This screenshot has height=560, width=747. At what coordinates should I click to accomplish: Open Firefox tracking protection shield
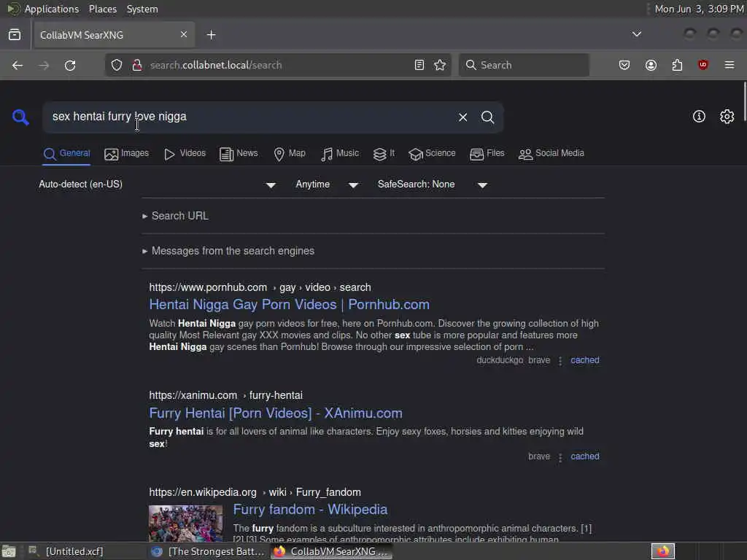(117, 65)
